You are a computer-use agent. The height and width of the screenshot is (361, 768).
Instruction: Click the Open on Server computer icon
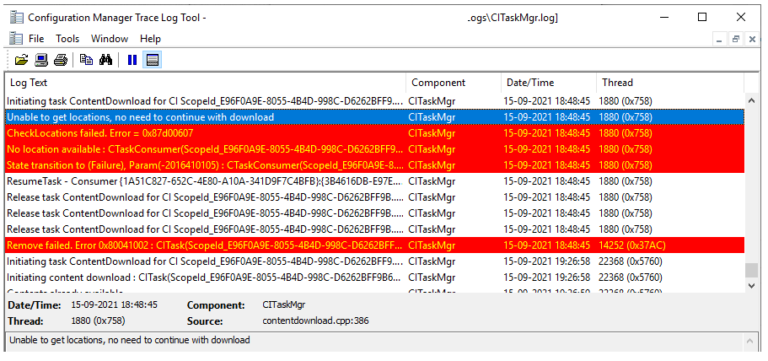(x=41, y=60)
